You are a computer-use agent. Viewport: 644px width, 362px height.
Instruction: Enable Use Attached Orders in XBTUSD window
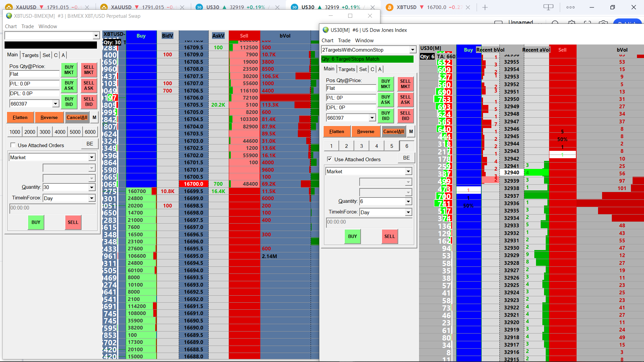pyautogui.click(x=13, y=145)
